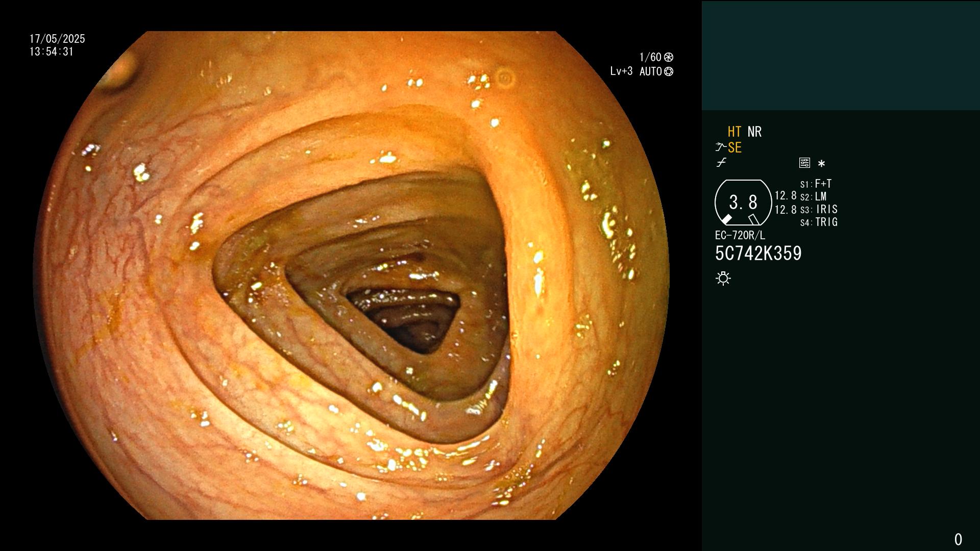980x551 pixels.
Task: Click the date 17/05/2025
Action: pyautogui.click(x=57, y=39)
